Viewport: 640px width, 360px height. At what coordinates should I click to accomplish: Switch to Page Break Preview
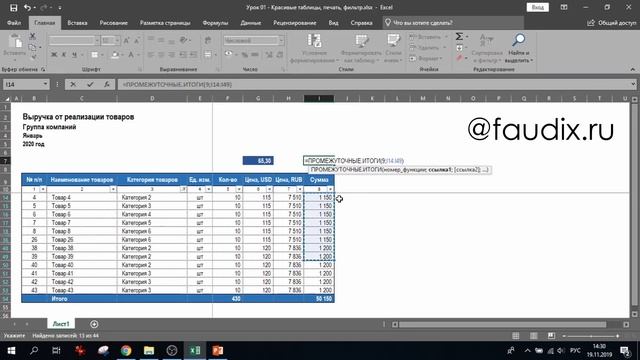[551, 336]
